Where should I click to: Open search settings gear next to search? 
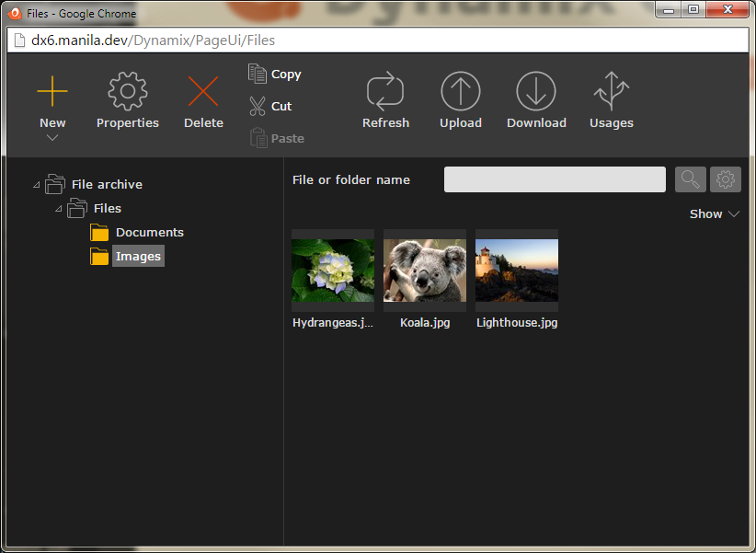[726, 179]
